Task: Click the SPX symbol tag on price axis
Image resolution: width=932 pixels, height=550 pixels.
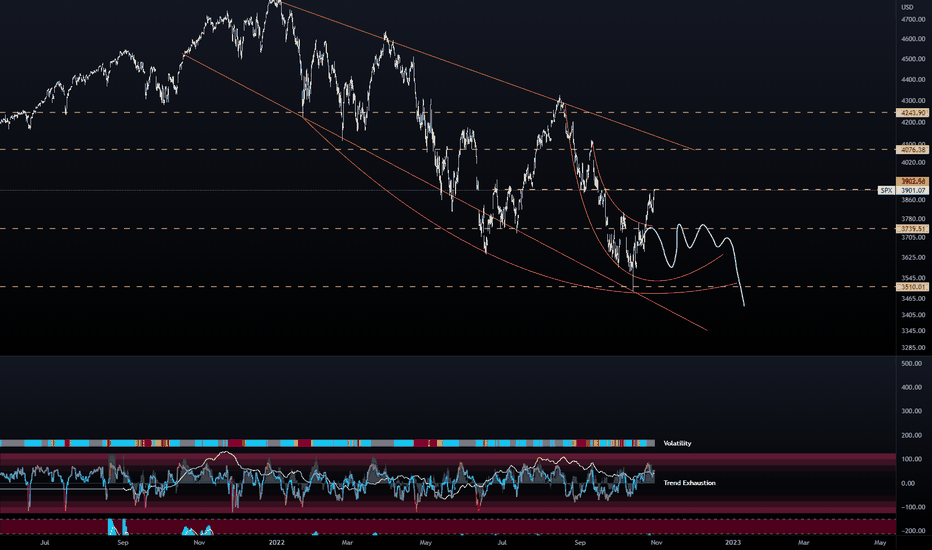Action: point(886,190)
